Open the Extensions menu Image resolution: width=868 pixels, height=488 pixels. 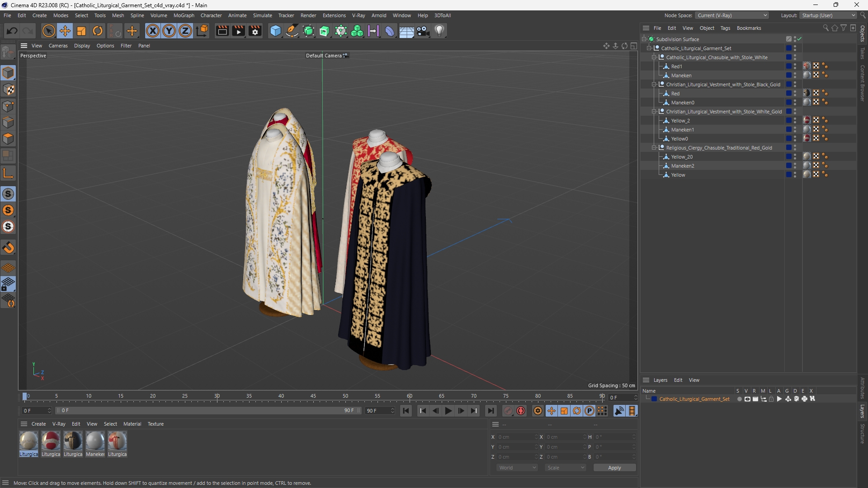point(334,15)
